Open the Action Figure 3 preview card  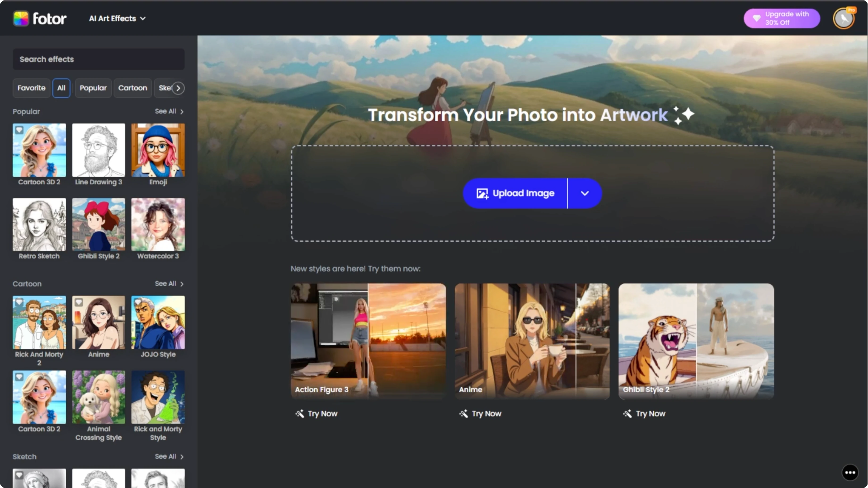[368, 341]
